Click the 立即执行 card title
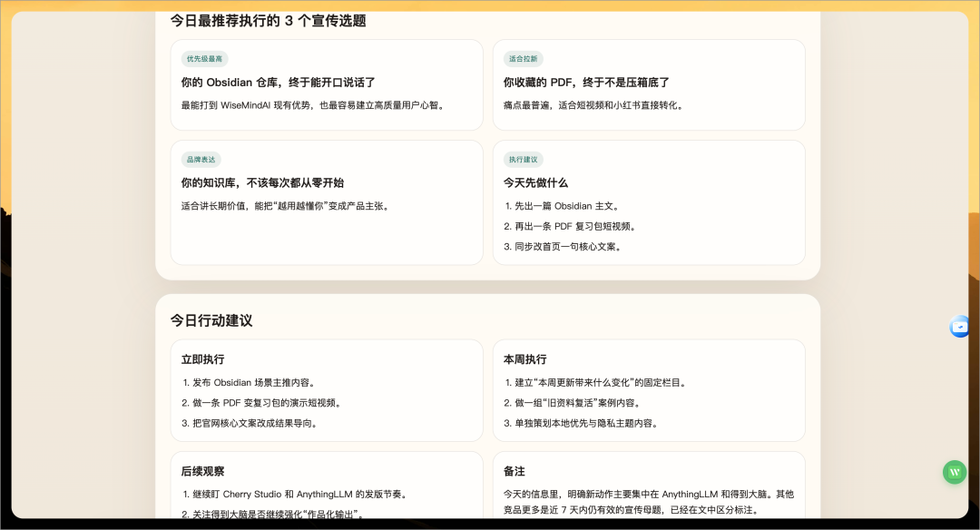The height and width of the screenshot is (530, 980). (x=202, y=359)
